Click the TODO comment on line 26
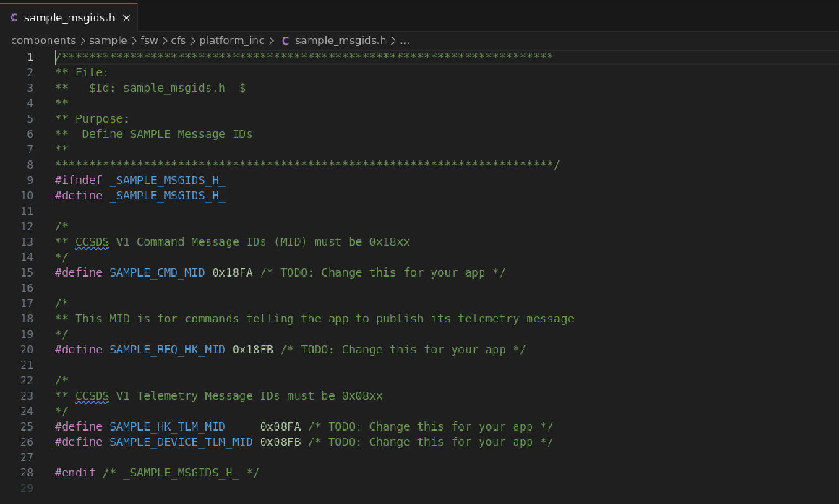The width and height of the screenshot is (839, 504). click(430, 442)
